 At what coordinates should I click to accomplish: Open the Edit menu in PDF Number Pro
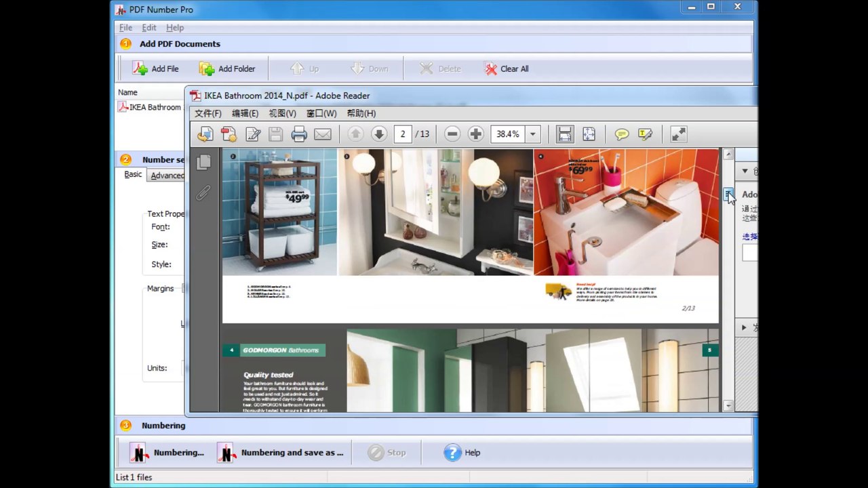click(x=149, y=28)
